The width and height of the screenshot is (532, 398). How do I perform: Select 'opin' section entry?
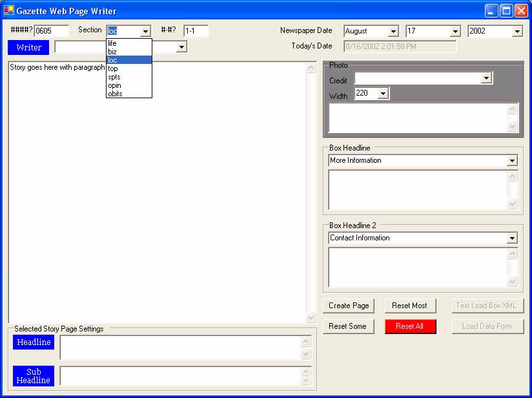(x=129, y=85)
